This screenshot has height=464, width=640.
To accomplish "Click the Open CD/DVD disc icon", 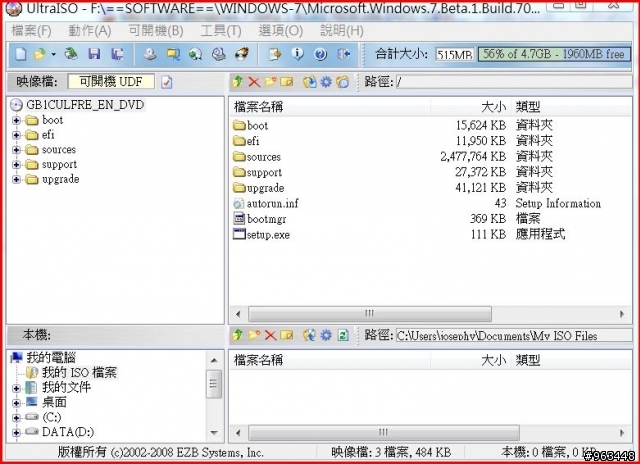I will pyautogui.click(x=71, y=54).
